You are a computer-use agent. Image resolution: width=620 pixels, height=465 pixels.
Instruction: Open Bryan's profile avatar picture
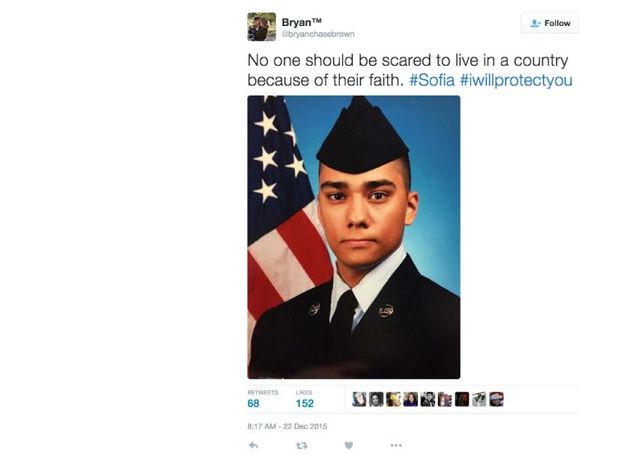tap(261, 27)
